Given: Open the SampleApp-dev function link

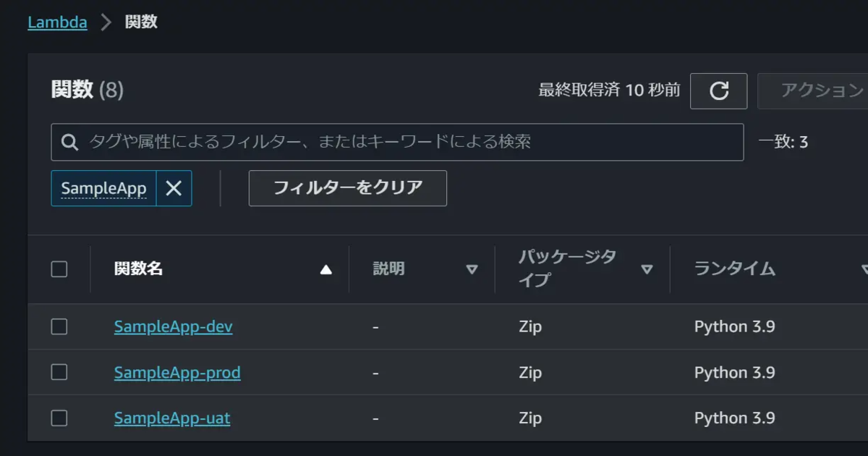Looking at the screenshot, I should pyautogui.click(x=174, y=327).
